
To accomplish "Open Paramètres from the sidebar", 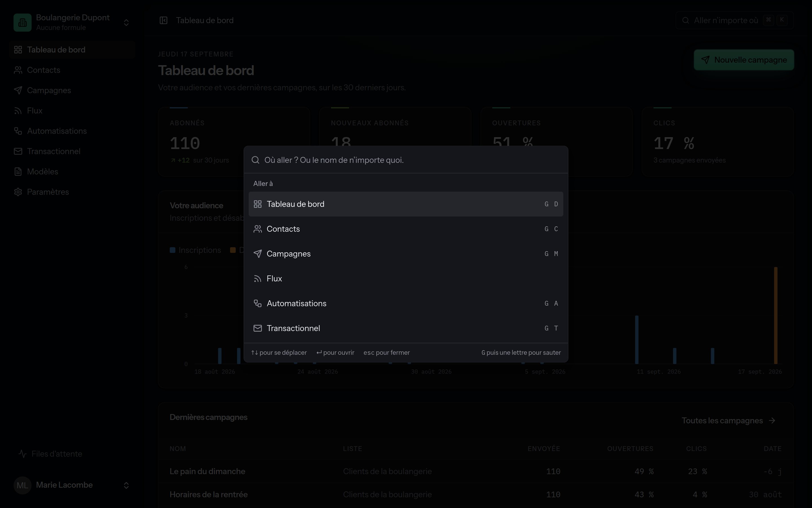I will point(72,192).
